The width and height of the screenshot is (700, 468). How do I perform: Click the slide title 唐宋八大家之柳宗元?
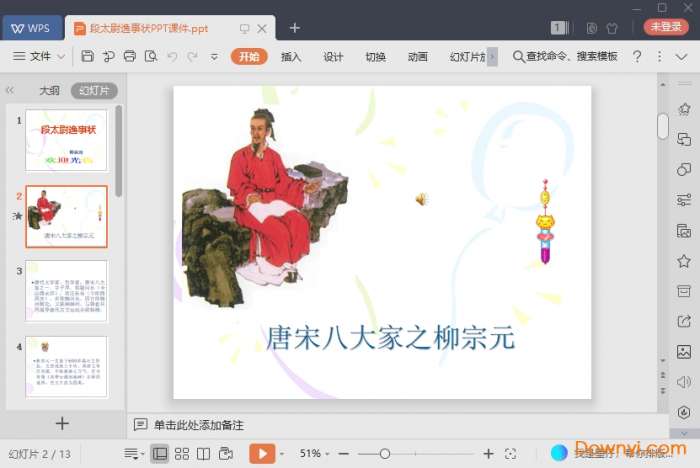391,338
